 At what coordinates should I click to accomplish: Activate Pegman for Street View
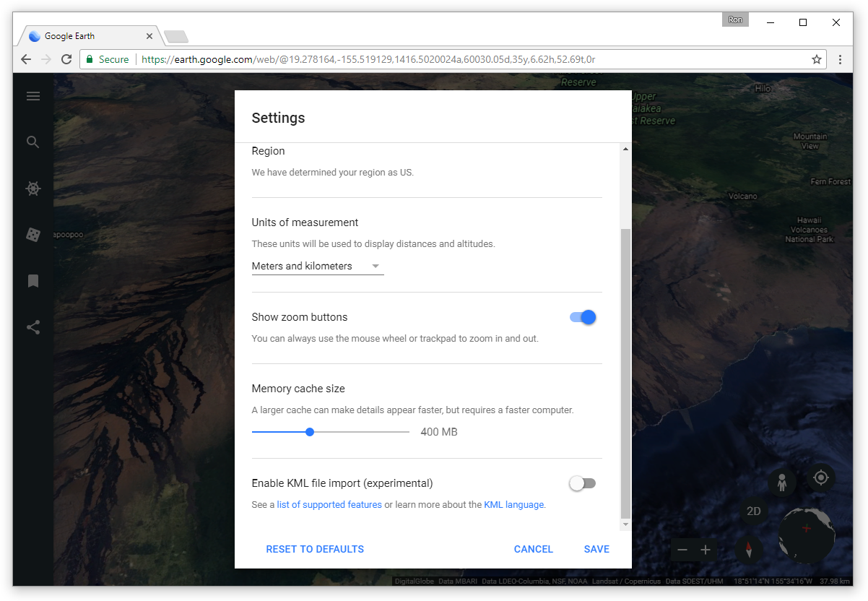(782, 482)
